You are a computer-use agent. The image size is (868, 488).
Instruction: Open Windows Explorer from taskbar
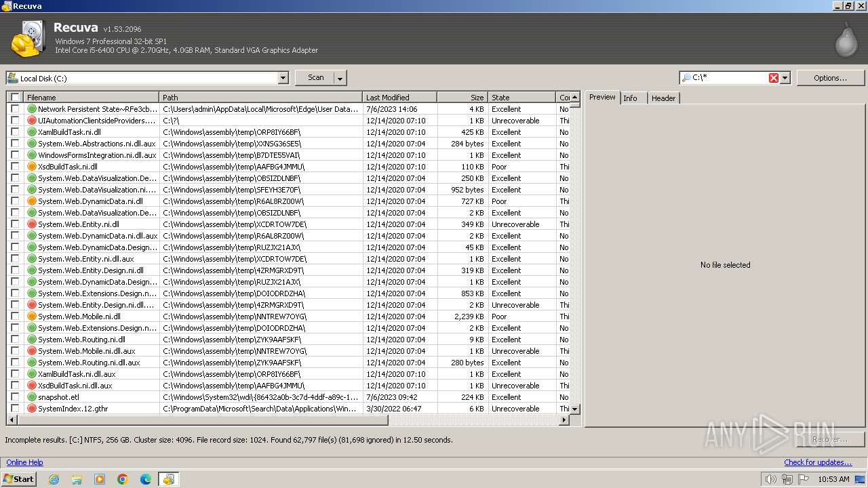(x=77, y=479)
